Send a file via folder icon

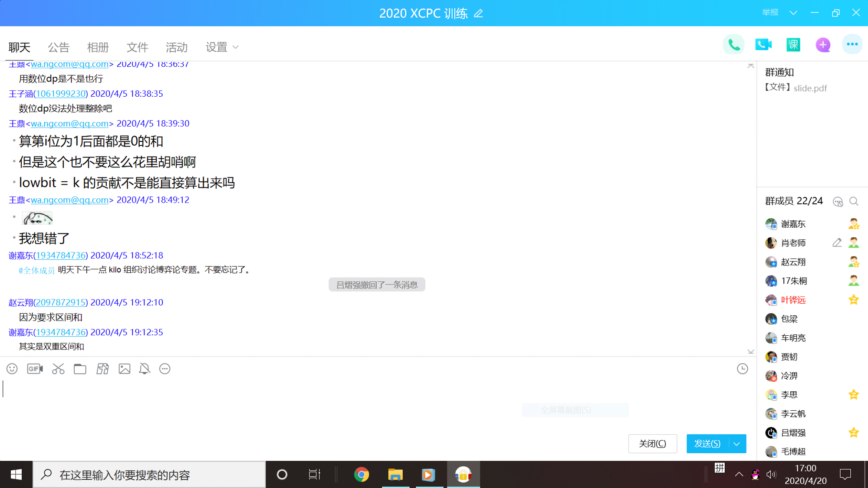pyautogui.click(x=80, y=369)
